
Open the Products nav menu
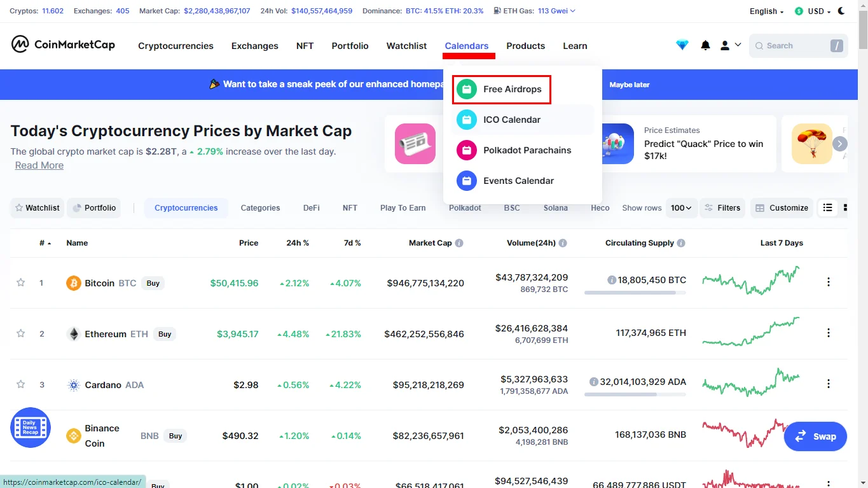point(525,46)
